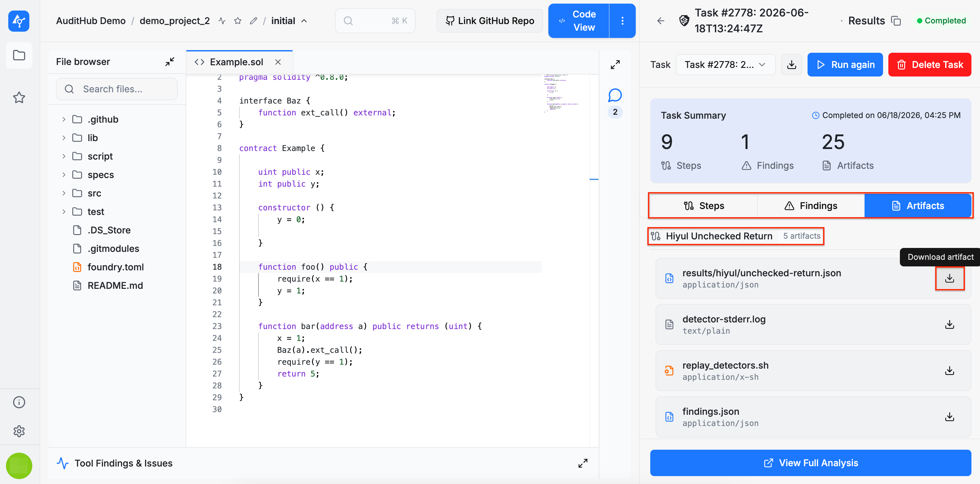Open settings gear in sidebar
This screenshot has height=484, width=980.
tap(19, 431)
